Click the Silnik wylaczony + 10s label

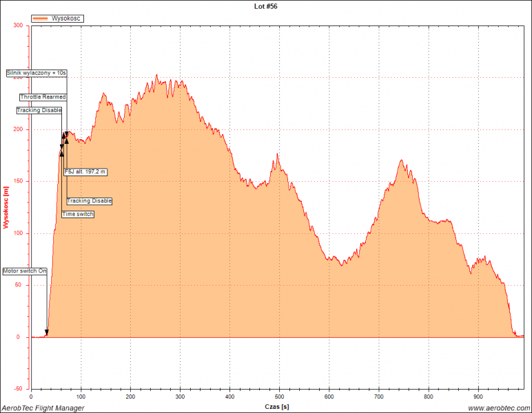click(37, 72)
